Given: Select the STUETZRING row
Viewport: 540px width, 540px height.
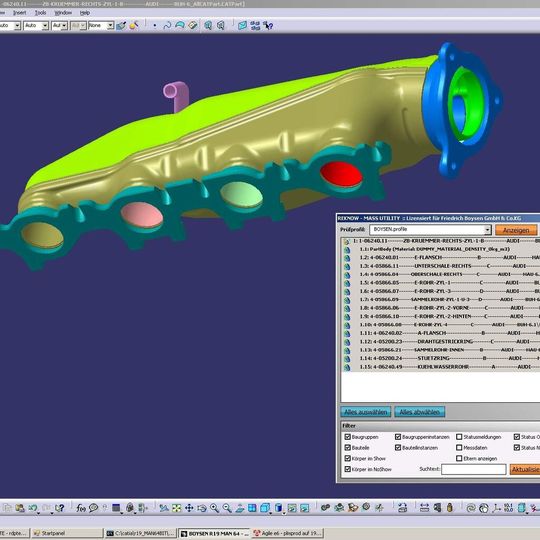Looking at the screenshot, I should (441, 358).
